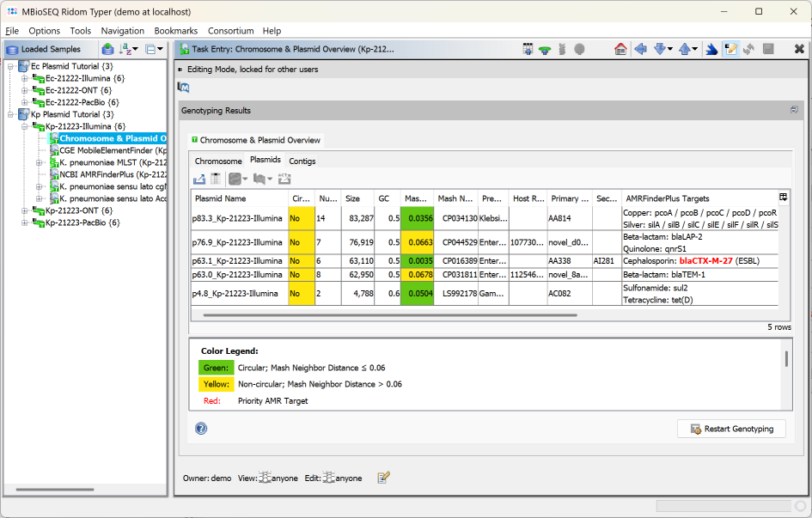Click the save icon in the toolbar
This screenshot has height=518, width=812.
(768, 49)
